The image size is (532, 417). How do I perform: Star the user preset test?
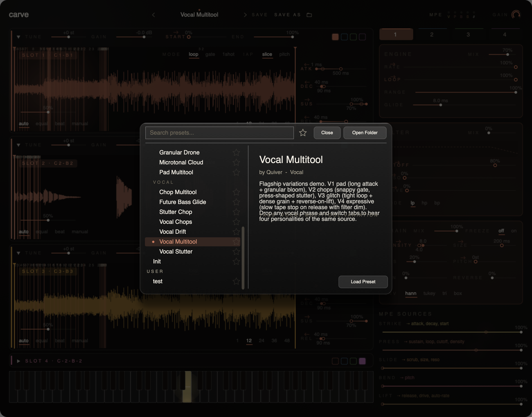(236, 281)
